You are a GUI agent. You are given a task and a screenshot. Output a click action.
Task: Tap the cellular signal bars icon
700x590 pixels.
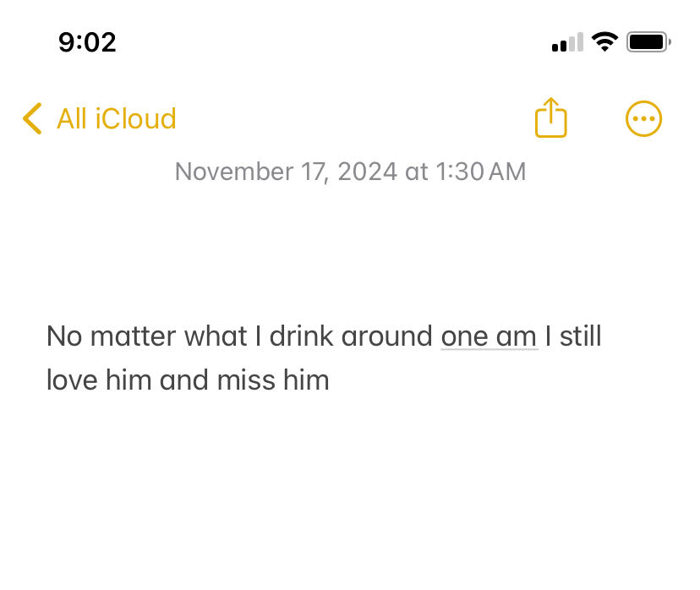pyautogui.click(x=566, y=43)
